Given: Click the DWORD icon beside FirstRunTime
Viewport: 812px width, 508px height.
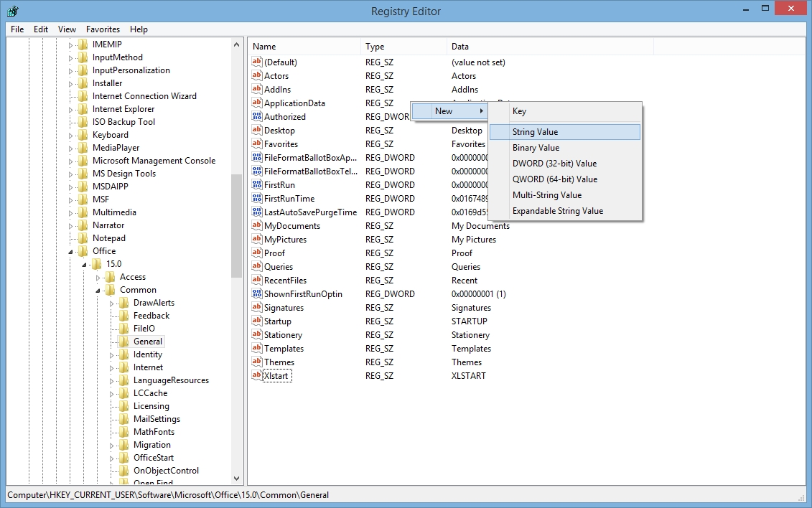Looking at the screenshot, I should [257, 198].
